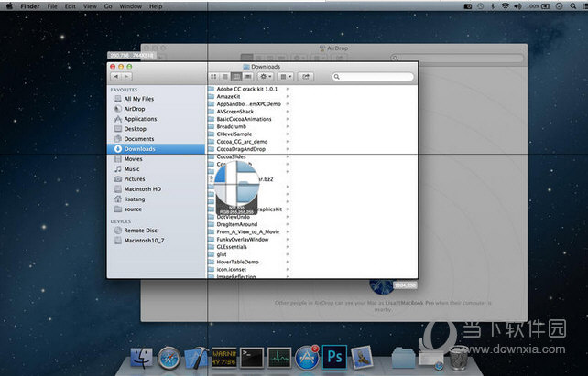Open the View menu
The height and width of the screenshot is (376, 588).
click(x=90, y=6)
